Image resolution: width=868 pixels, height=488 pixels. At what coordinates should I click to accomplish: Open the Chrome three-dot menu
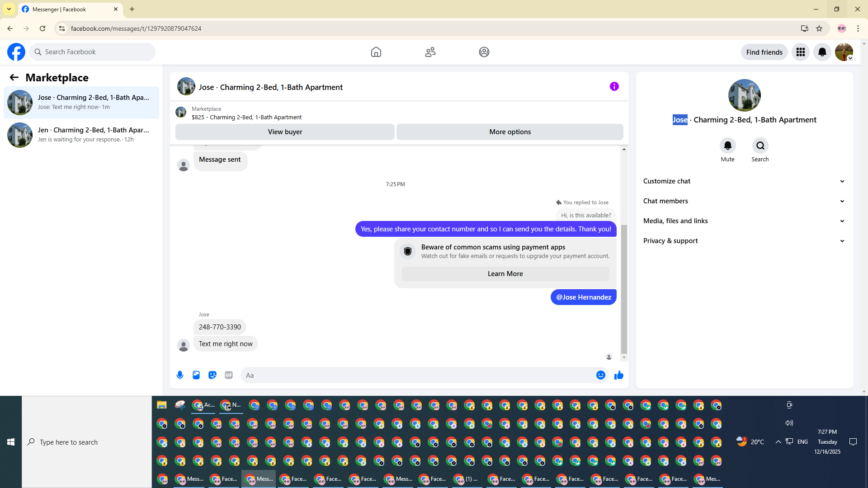[x=858, y=28]
